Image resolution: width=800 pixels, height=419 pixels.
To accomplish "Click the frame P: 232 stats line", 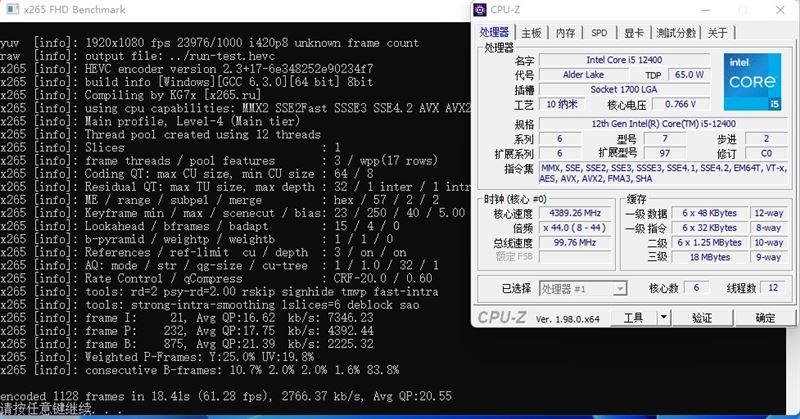I will click(187, 331).
